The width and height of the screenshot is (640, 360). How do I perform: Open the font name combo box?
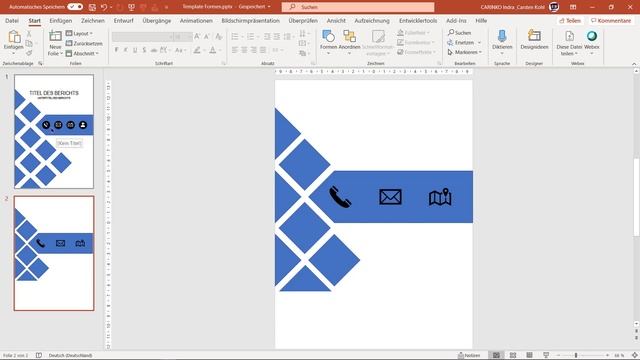pos(143,37)
